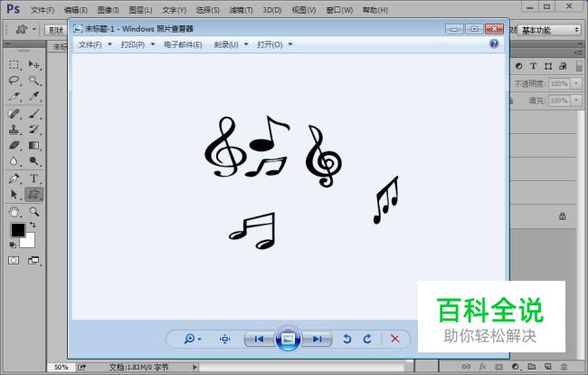This screenshot has height=375, width=588.
Task: Open Photoshop 帮助(H) menu
Action: coord(375,10)
